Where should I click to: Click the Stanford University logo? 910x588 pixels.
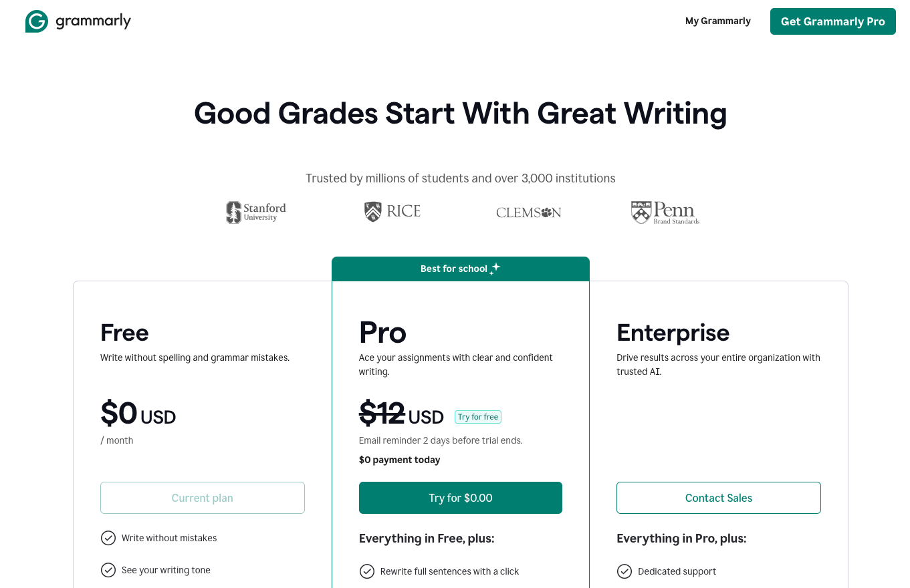click(x=256, y=212)
